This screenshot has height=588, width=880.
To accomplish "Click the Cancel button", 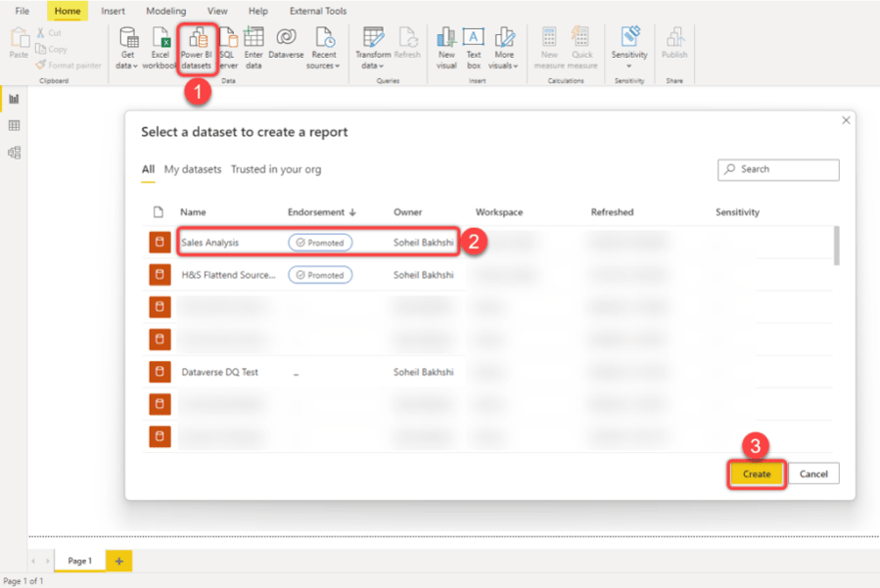I will click(x=813, y=475).
